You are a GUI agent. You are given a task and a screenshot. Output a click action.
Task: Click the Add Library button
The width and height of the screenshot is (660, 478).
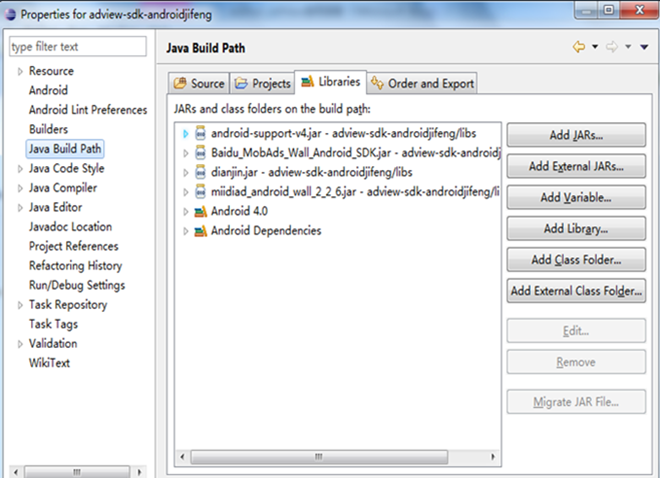point(576,229)
